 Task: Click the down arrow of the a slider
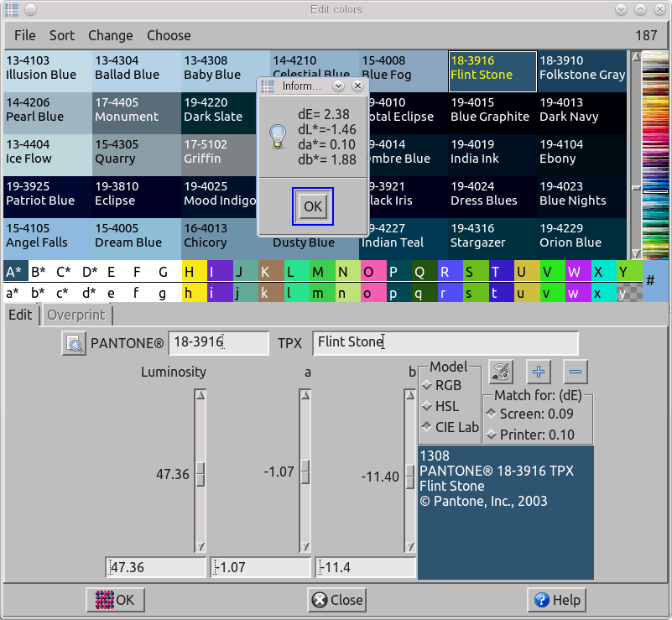[x=305, y=547]
